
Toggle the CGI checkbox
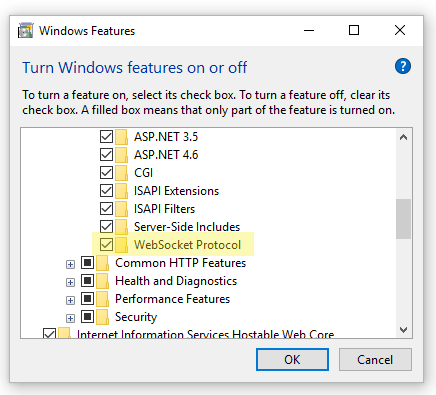[x=106, y=173]
